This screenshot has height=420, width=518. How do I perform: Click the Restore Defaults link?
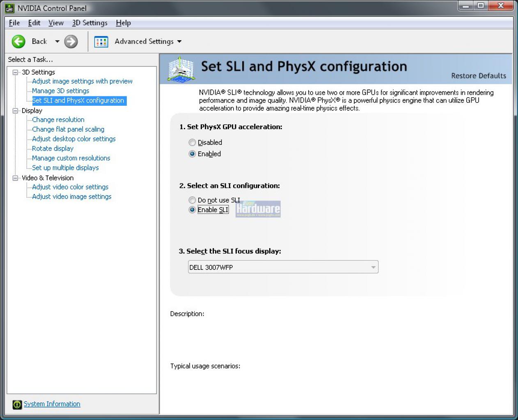[x=479, y=76]
